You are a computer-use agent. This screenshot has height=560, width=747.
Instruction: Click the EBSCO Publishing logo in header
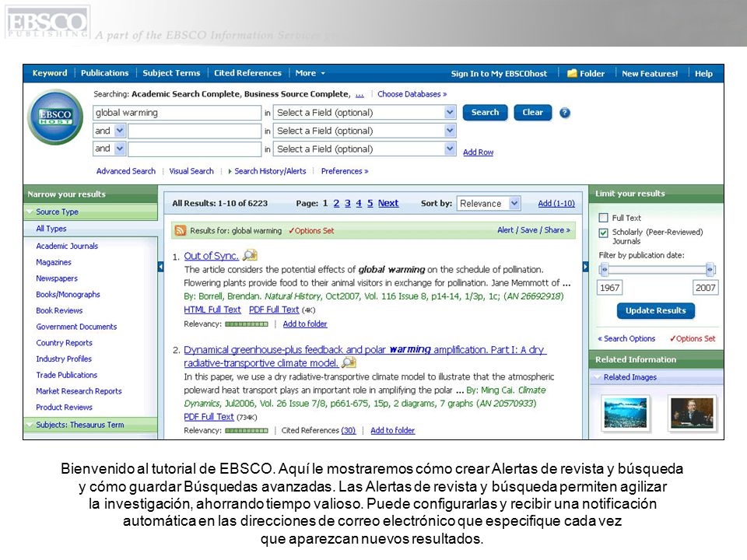coord(47,22)
